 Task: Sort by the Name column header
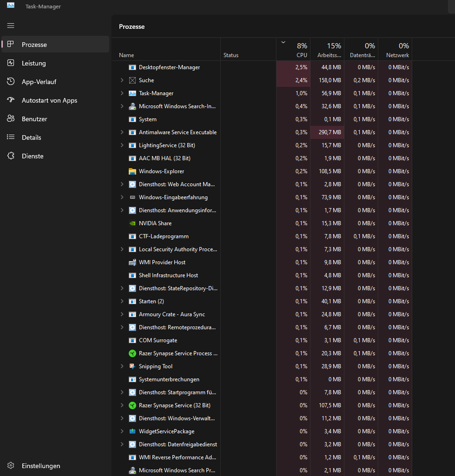pos(166,49)
